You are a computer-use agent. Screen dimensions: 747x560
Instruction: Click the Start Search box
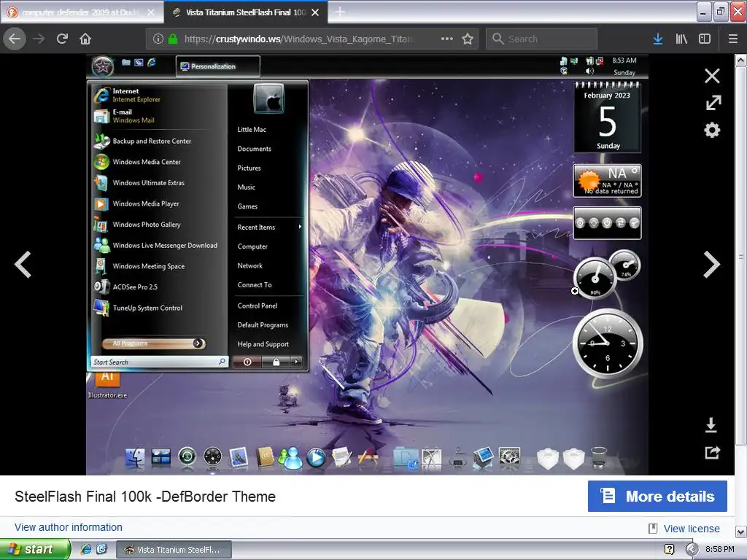coord(159,362)
